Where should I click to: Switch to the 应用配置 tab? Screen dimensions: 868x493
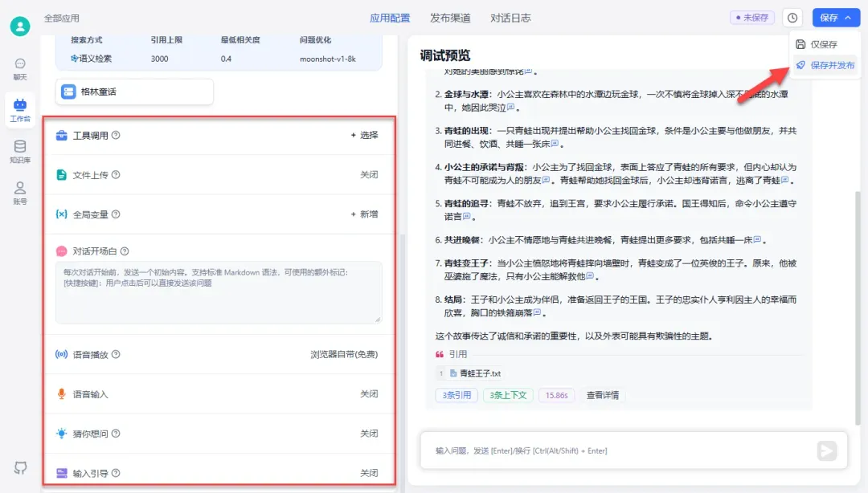coord(390,18)
